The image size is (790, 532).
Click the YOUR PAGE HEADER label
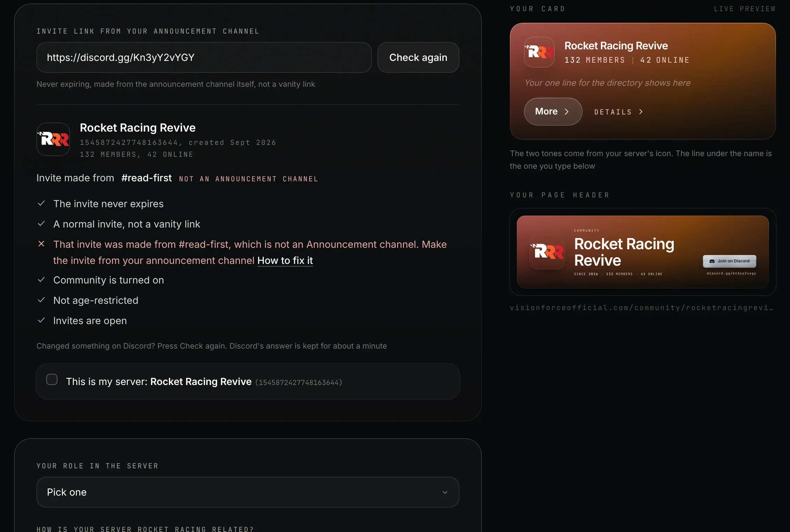click(560, 195)
